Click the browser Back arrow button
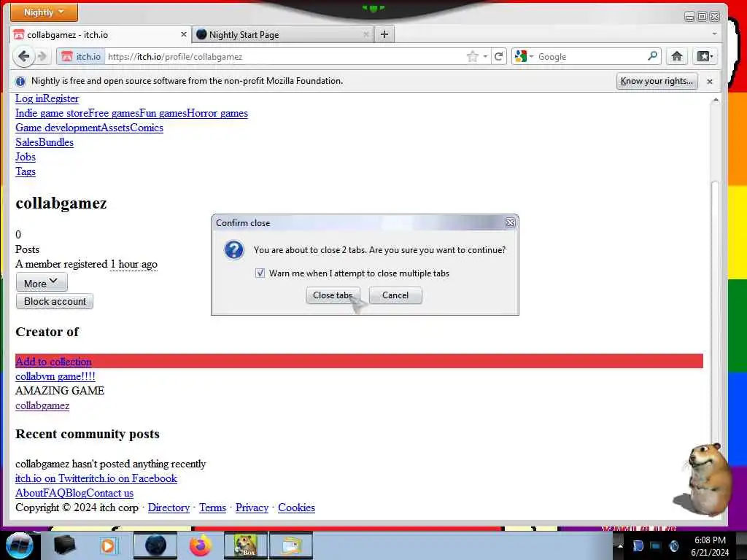This screenshot has width=747, height=560. (23, 57)
